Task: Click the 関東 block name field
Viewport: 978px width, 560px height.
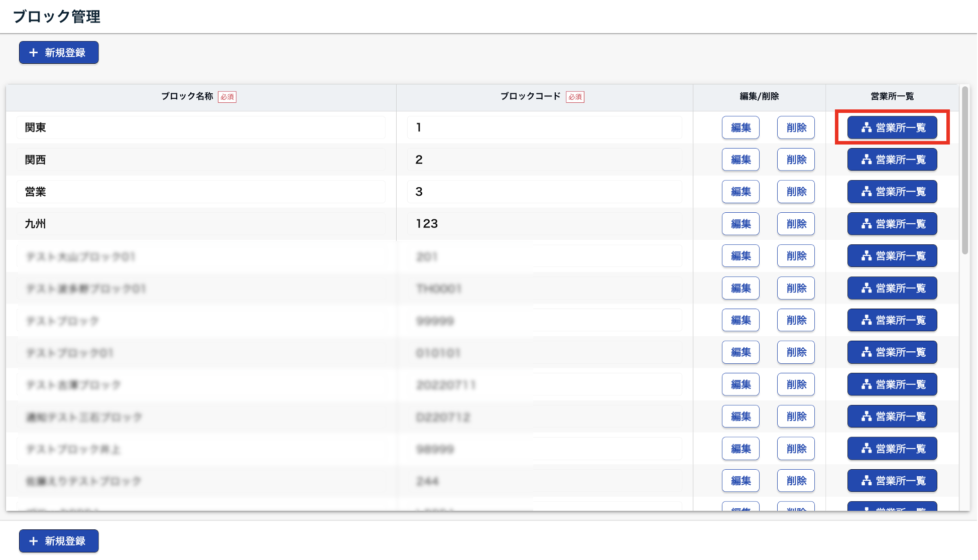Action: 201,127
